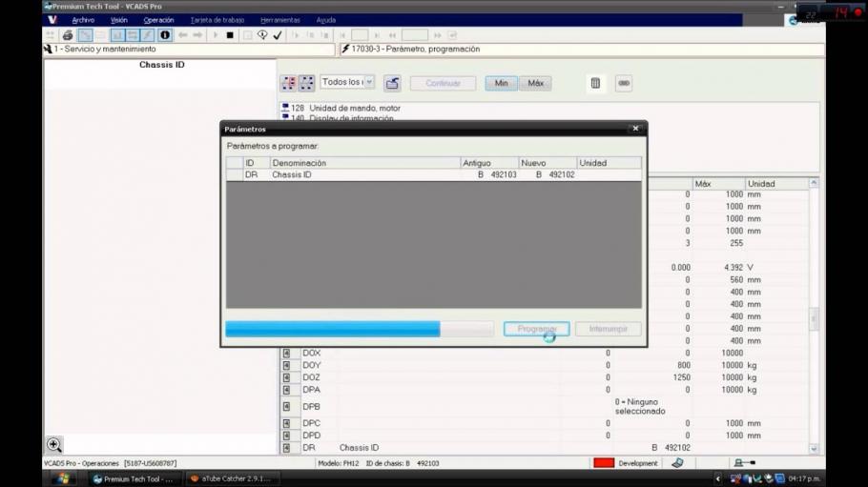The image size is (868, 487).
Task: Click the Nuevo column header
Action: 548,163
